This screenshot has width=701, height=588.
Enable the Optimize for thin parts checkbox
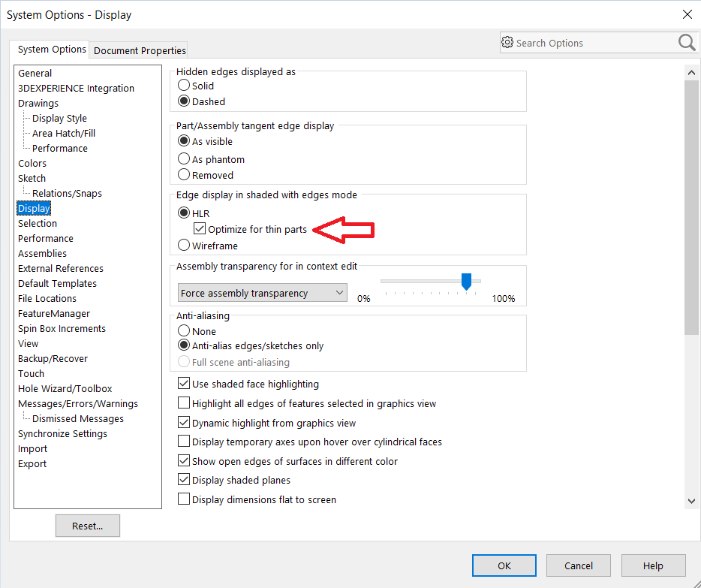199,228
